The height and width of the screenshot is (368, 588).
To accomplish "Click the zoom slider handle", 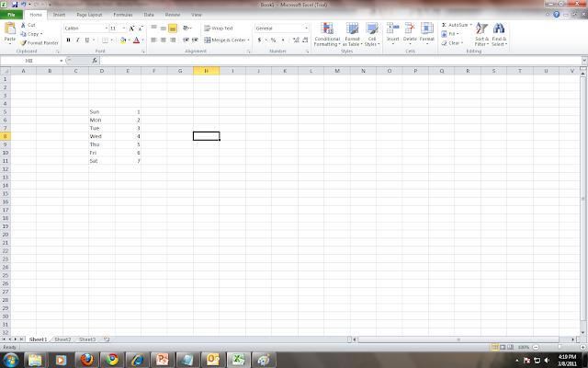I will pos(560,347).
